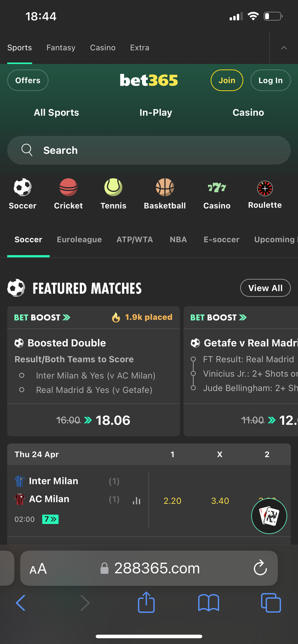Click View All featured matches
298x644 pixels.
coord(265,288)
